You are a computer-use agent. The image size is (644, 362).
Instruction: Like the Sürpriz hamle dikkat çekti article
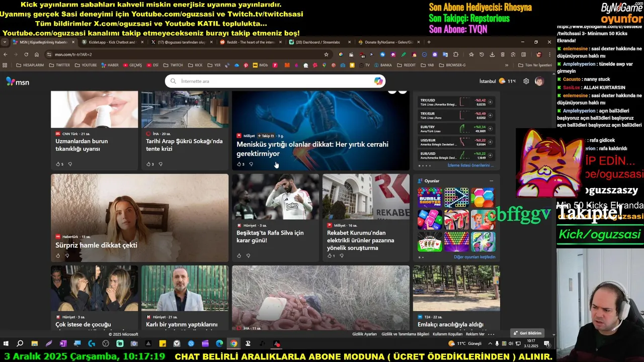[58, 255]
